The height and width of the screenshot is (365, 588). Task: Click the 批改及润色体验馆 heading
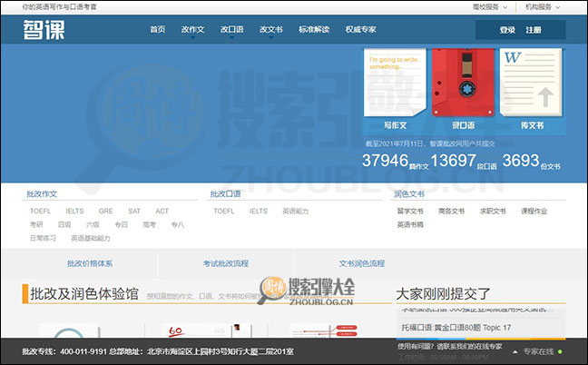(84, 294)
